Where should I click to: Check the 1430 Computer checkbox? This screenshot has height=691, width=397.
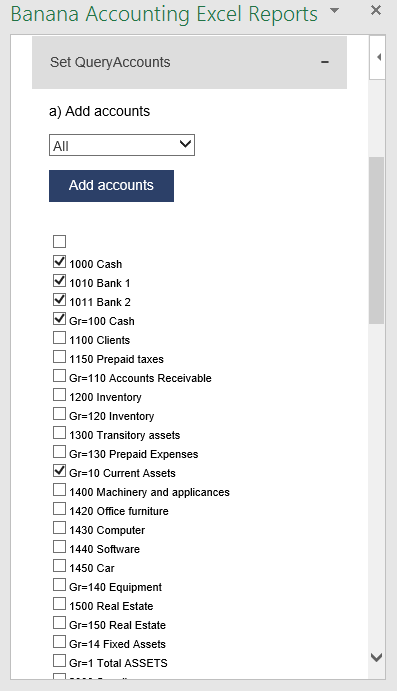pyautogui.click(x=59, y=528)
